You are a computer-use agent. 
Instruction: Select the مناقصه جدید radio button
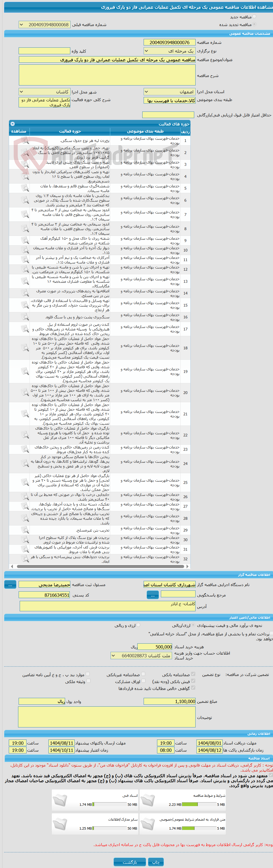(254, 16)
